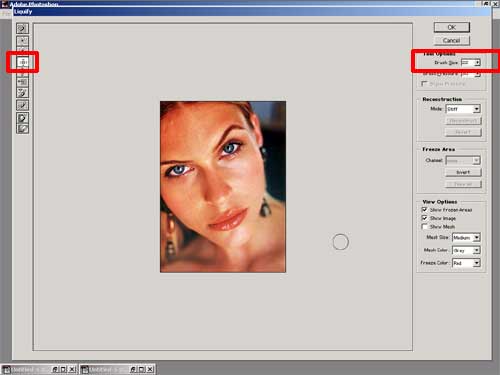The image size is (500, 375).
Task: Select the Shift Pixels tool
Action: click(x=22, y=82)
